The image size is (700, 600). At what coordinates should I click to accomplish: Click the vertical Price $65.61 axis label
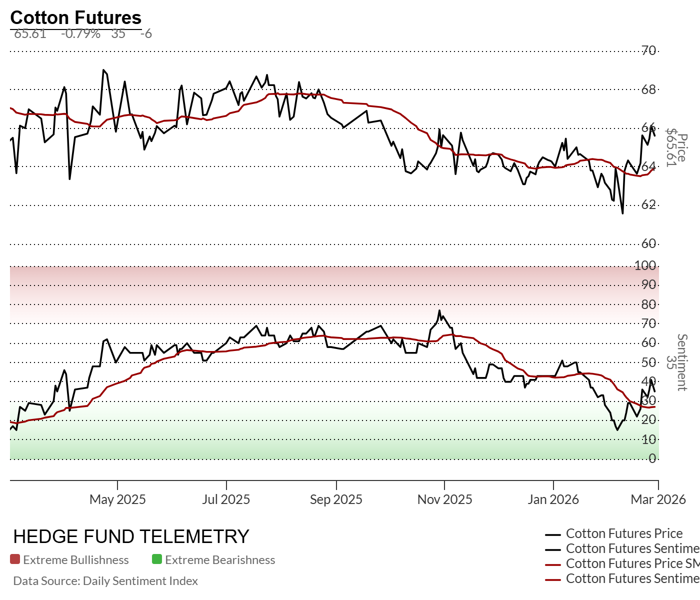677,147
